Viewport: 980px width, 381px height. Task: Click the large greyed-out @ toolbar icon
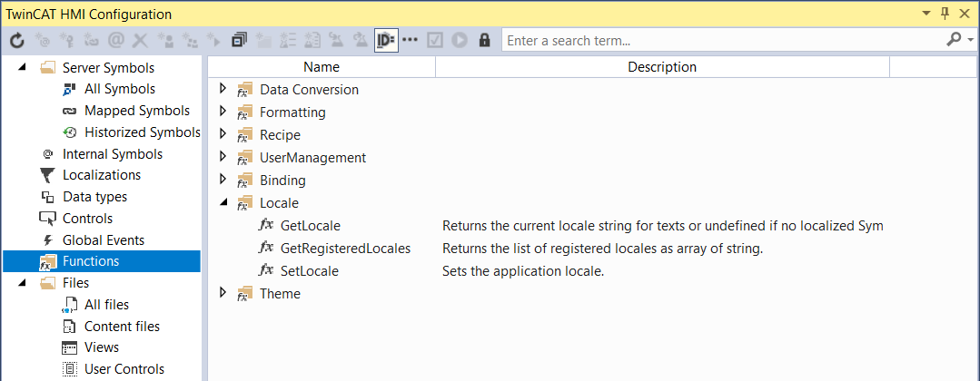pyautogui.click(x=116, y=41)
